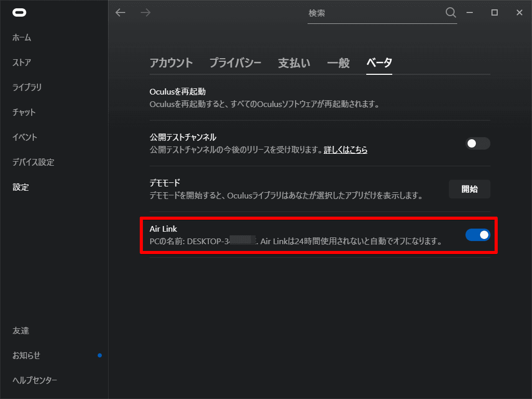Open お知らせ notifications in sidebar

click(26, 355)
